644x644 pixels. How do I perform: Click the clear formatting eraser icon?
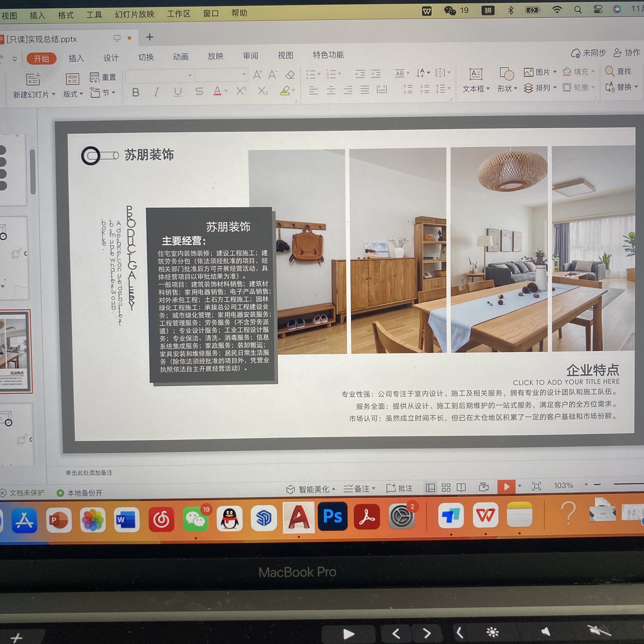point(290,75)
